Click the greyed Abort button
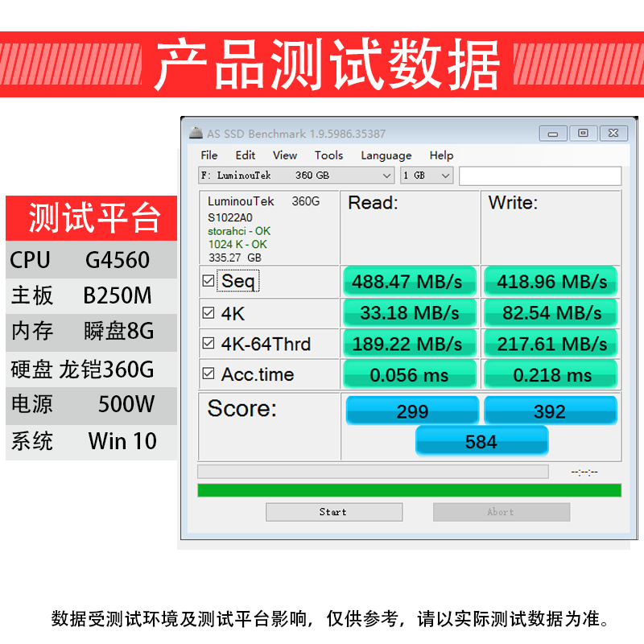The height and width of the screenshot is (644, 644). click(502, 512)
